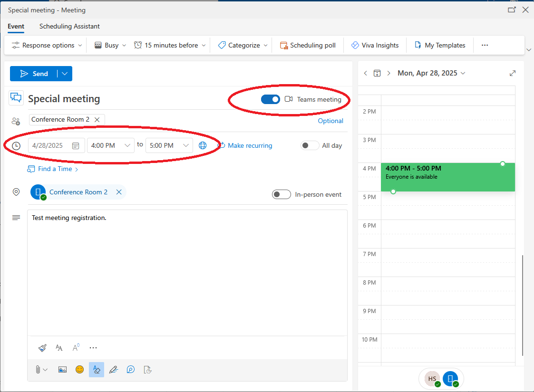Switch on the In-person event toggle

pyautogui.click(x=281, y=194)
